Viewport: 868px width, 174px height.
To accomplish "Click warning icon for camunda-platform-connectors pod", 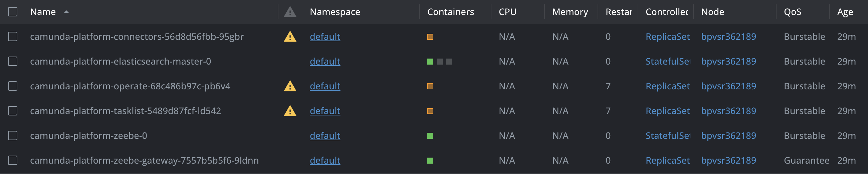I will coord(290,36).
